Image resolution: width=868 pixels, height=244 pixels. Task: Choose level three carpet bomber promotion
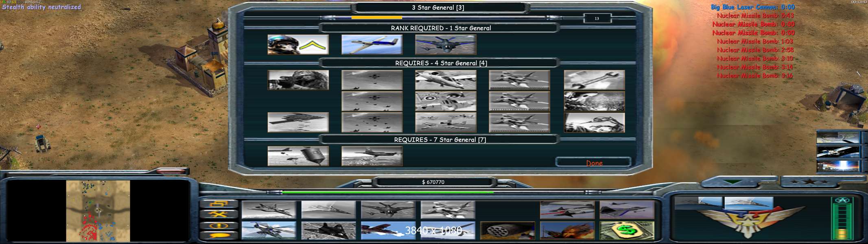click(372, 122)
